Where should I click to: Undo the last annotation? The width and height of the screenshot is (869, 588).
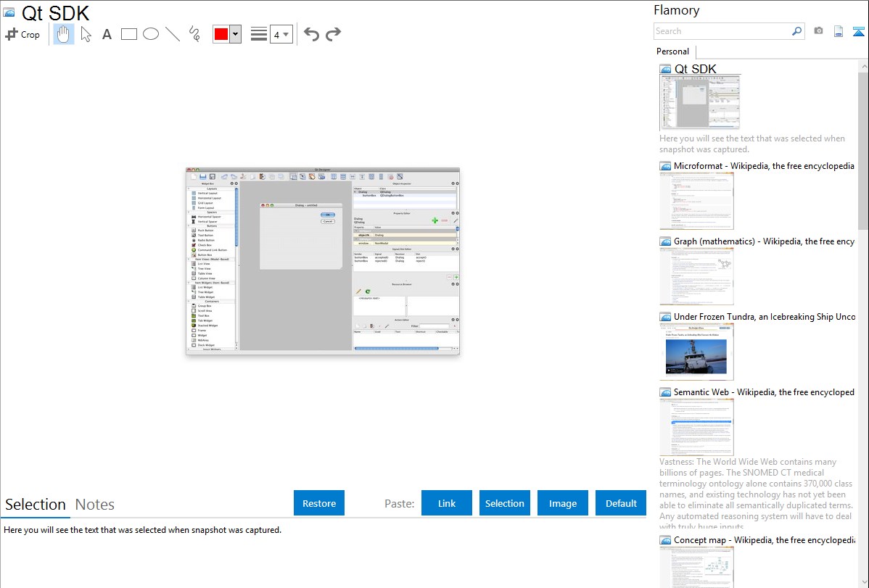(311, 34)
